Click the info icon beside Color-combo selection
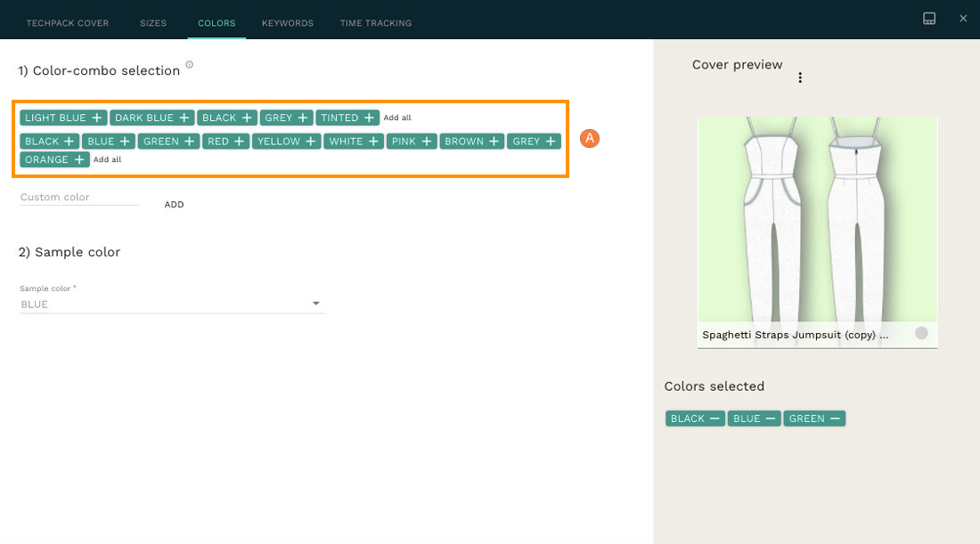The width and height of the screenshot is (980, 544). point(188,64)
